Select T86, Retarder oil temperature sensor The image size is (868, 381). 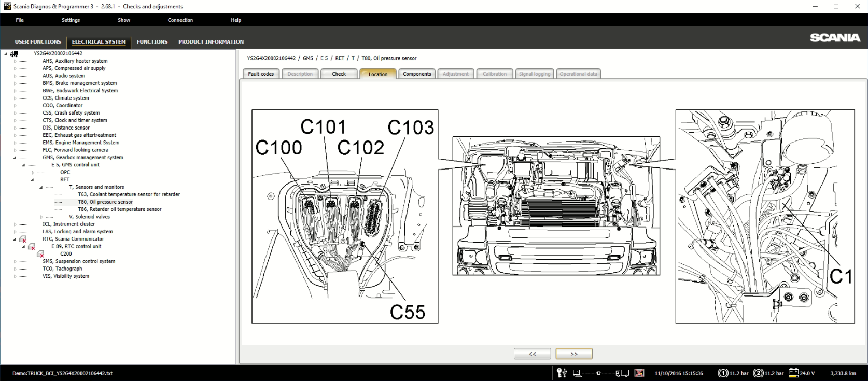pyautogui.click(x=119, y=209)
